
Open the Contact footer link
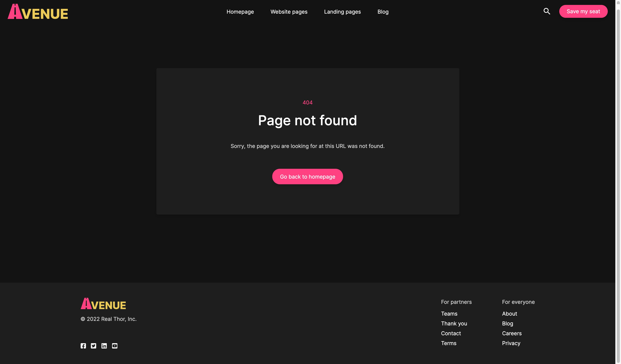451,333
